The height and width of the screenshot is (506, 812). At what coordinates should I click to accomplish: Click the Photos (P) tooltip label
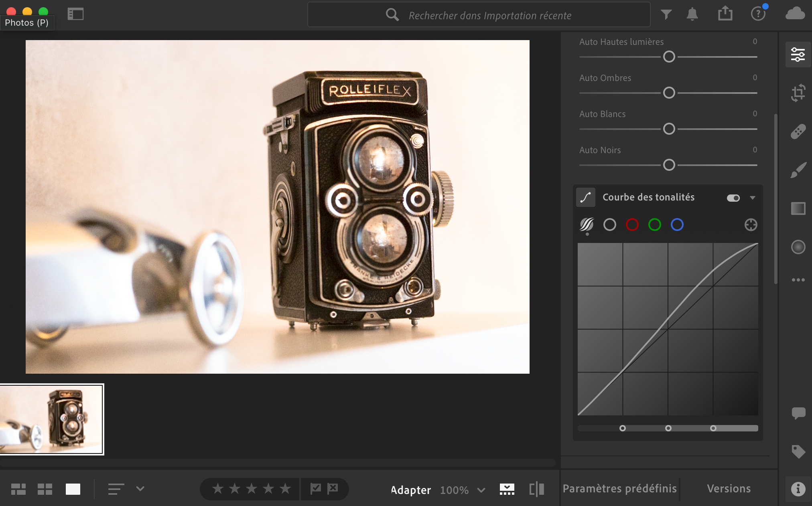(x=27, y=22)
